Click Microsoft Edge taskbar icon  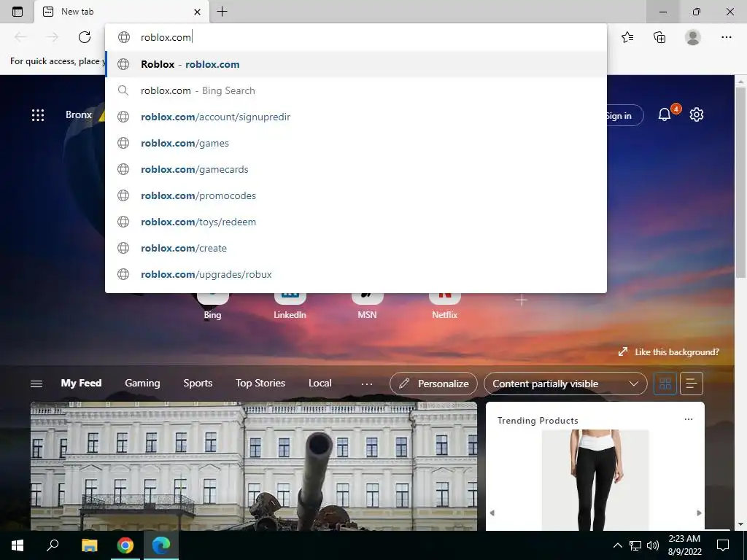point(161,545)
